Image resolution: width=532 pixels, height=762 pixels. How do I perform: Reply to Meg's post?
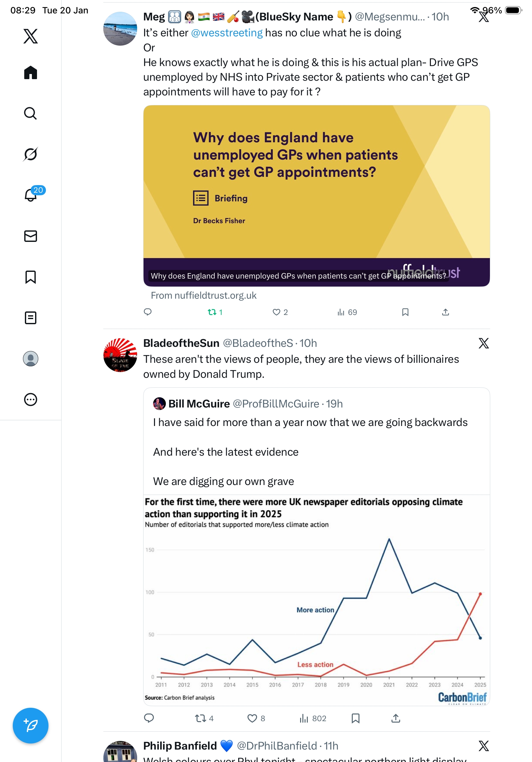(x=148, y=312)
